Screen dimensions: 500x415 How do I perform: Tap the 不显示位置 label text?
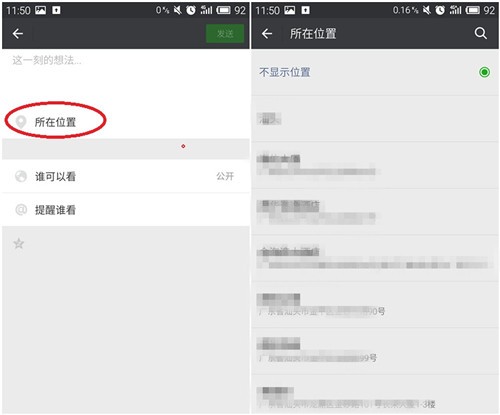pos(285,72)
